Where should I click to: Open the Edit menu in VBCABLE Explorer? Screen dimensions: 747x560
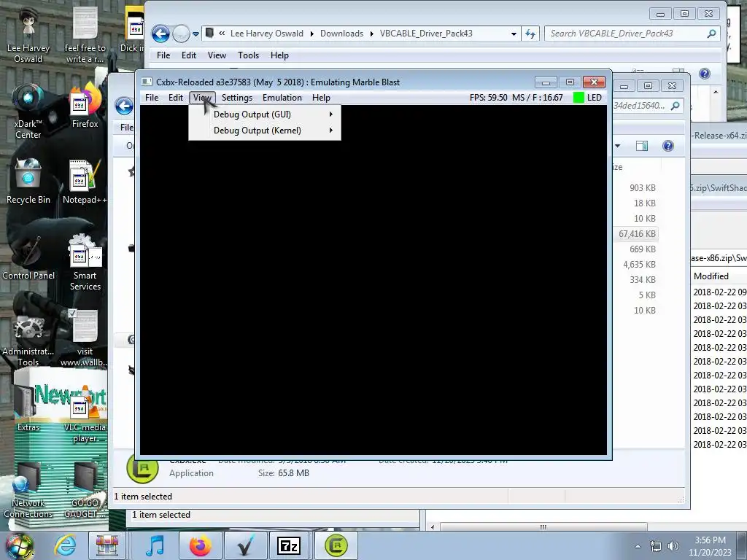pyautogui.click(x=189, y=55)
